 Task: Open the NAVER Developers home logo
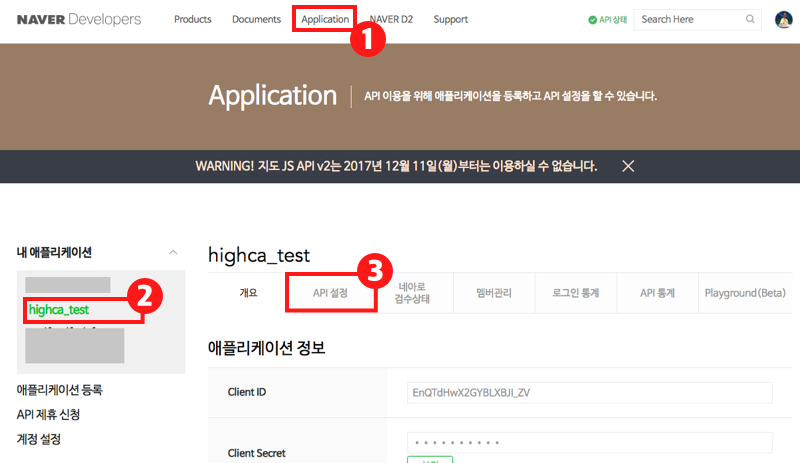(79, 19)
